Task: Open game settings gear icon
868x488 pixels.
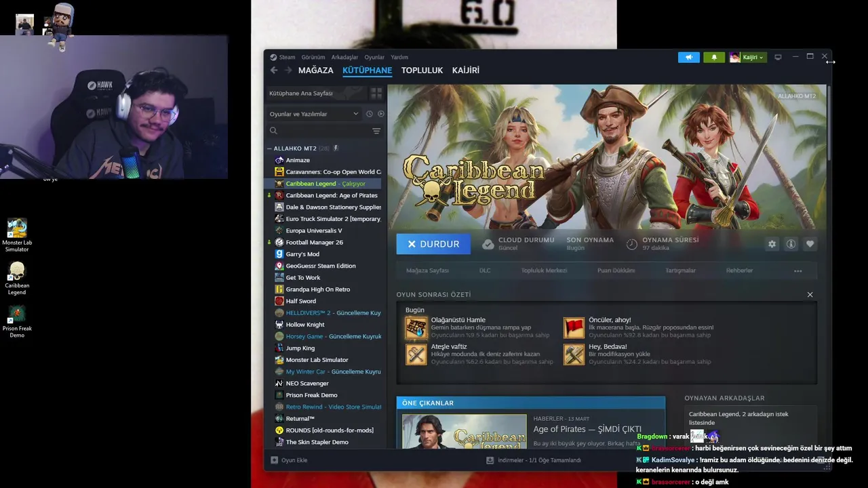Action: (772, 244)
